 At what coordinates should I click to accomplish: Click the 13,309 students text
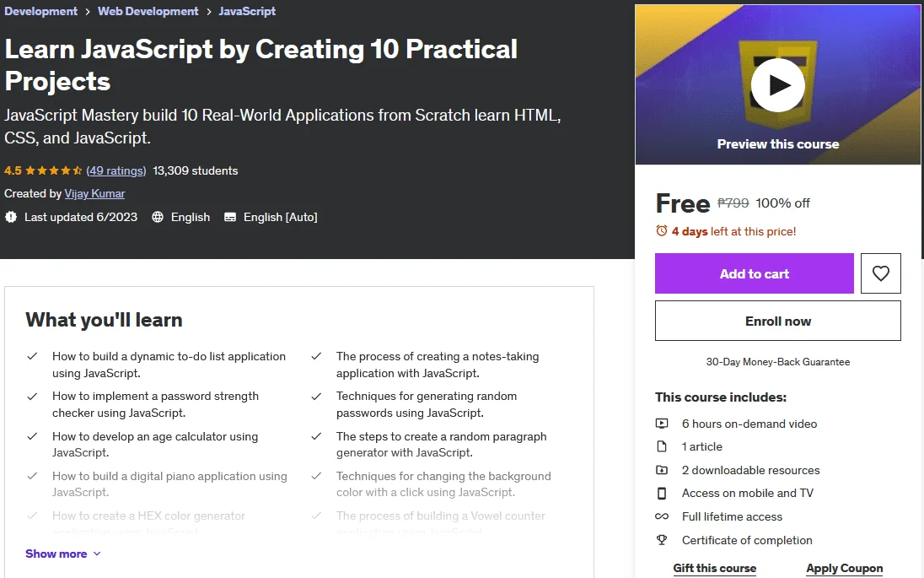pos(195,170)
